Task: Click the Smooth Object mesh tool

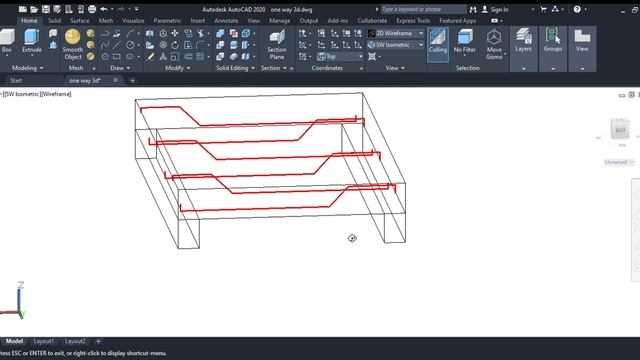Action: pyautogui.click(x=73, y=44)
